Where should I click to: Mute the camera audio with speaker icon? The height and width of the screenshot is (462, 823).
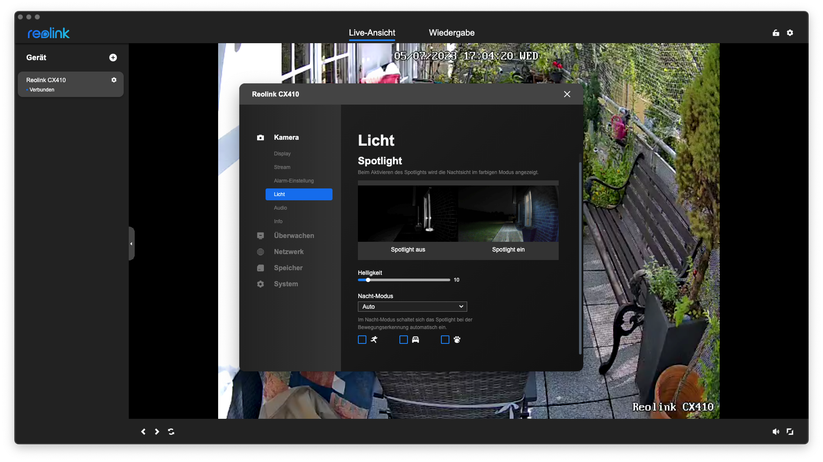[x=776, y=432]
